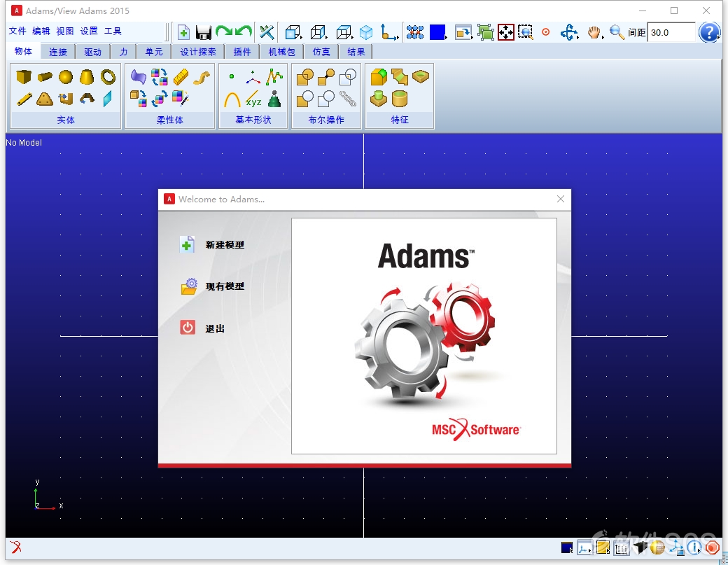Click the hand pan view tool

pyautogui.click(x=594, y=32)
